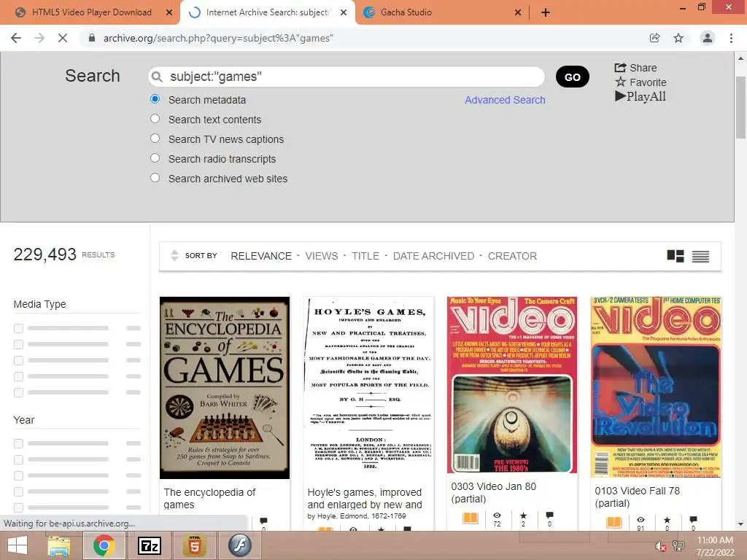Viewport: 747px width, 560px height.
Task: Click the browser forward arrow
Action: click(39, 38)
